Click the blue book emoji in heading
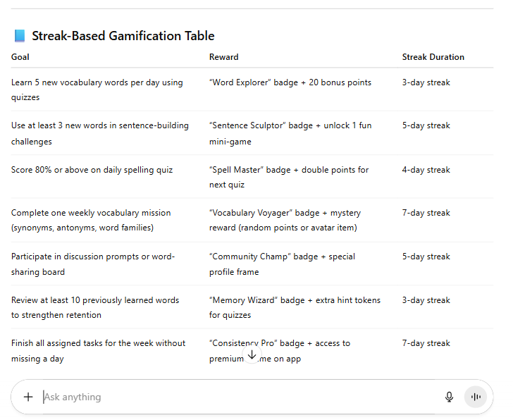Screen dimensions: 513x420 pyautogui.click(x=19, y=36)
